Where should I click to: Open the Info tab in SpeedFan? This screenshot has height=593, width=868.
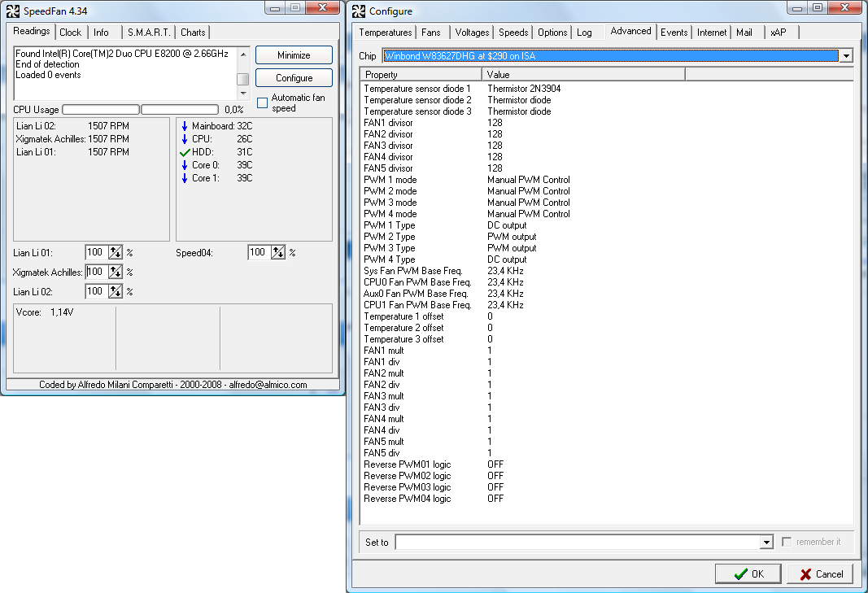101,33
